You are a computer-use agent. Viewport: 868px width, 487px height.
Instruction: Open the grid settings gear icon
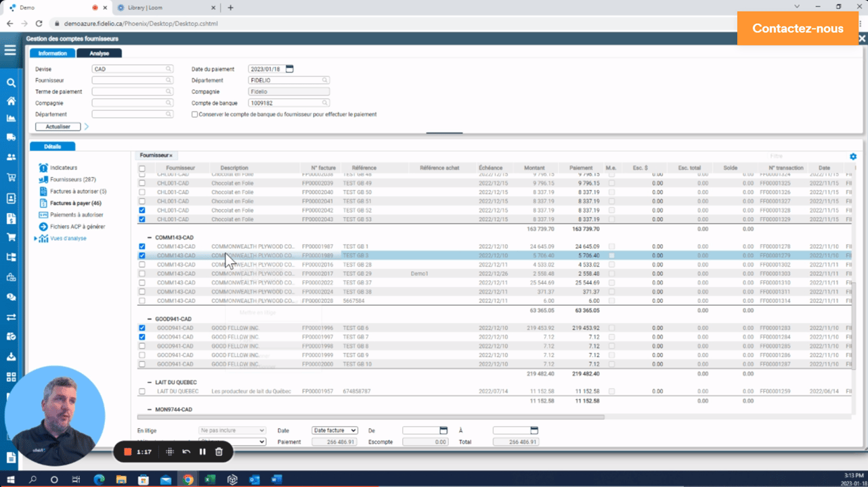[x=853, y=156]
